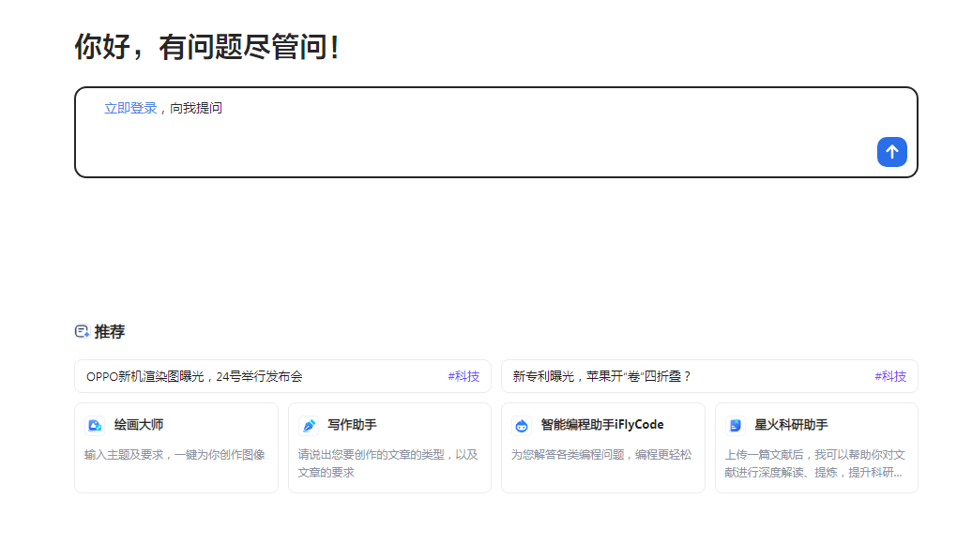Image resolution: width=972 pixels, height=560 pixels.
Task: Click the iFlyCode coding assistant icon
Action: click(522, 424)
